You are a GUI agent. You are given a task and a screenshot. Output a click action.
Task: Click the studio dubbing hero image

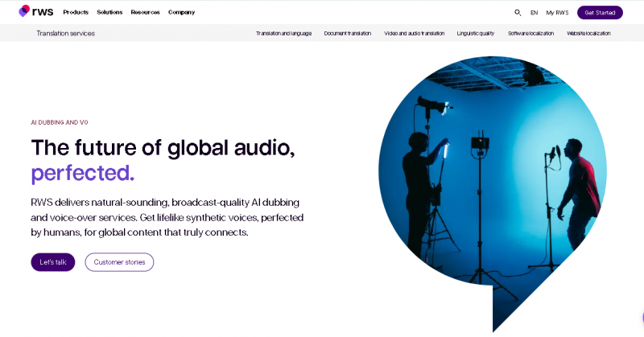click(x=491, y=177)
